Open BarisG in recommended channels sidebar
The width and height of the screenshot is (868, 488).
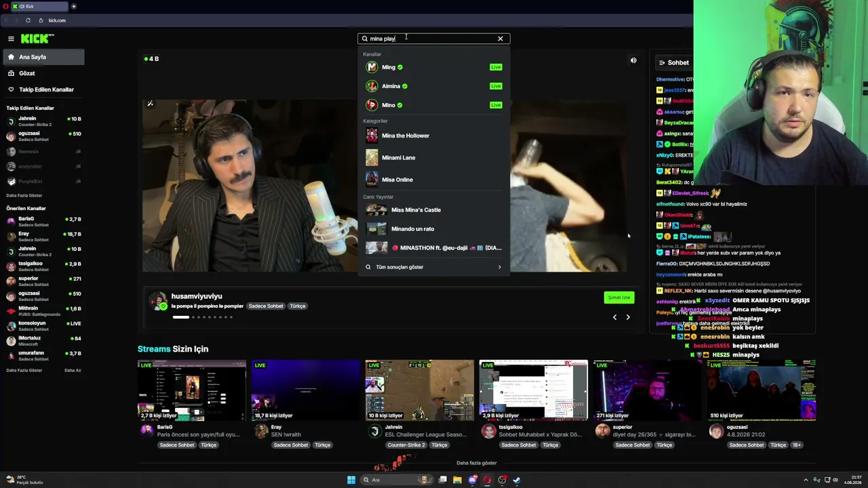(43, 222)
